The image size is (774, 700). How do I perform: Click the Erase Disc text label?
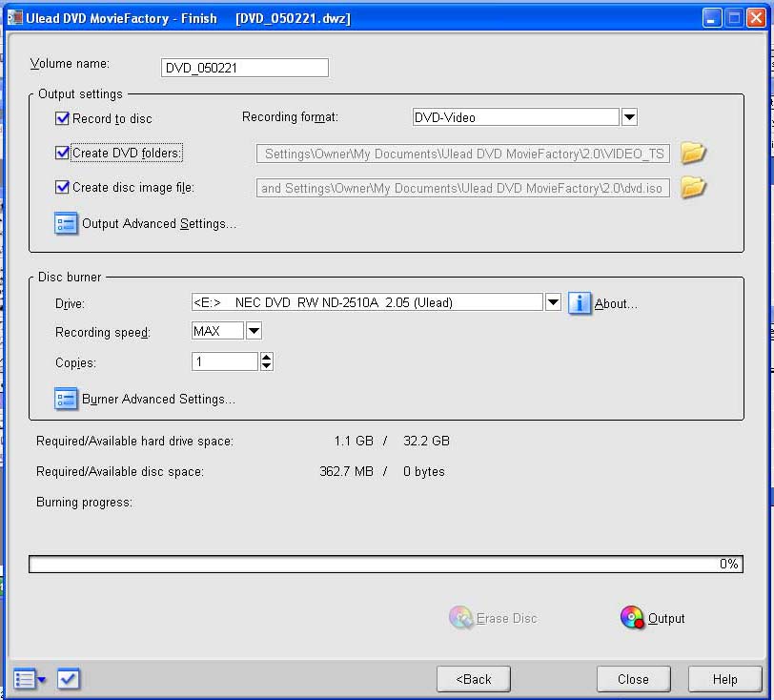click(x=506, y=619)
